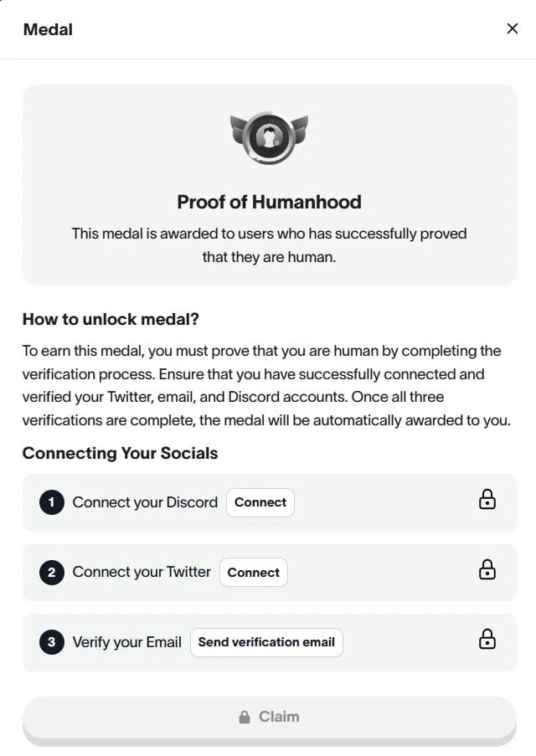Image resolution: width=536 pixels, height=756 pixels.
Task: Click the Connecting Your Socials heading
Action: coord(120,453)
